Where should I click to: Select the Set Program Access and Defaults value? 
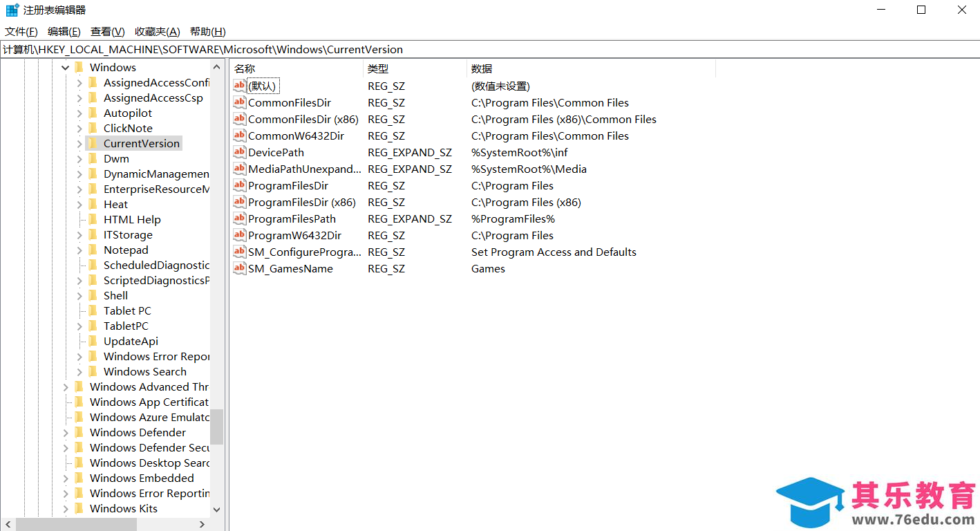pos(554,252)
